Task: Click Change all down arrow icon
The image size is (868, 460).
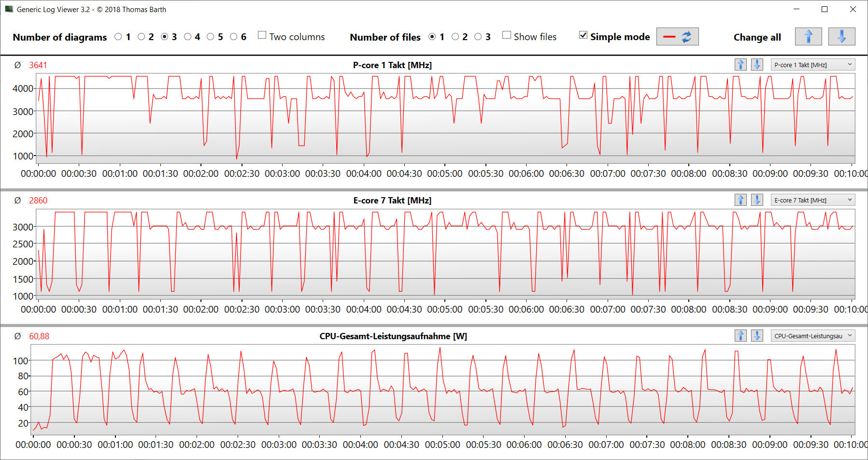Action: click(x=841, y=37)
